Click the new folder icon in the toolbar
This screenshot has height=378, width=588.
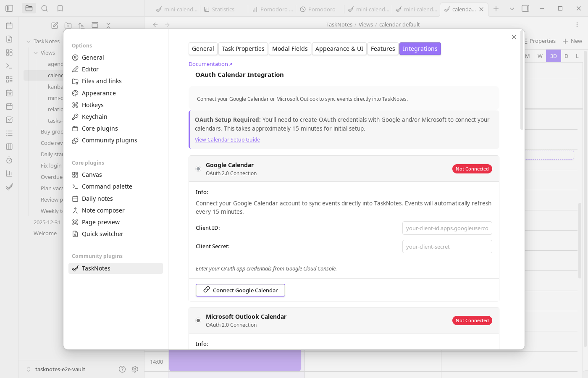(68, 25)
